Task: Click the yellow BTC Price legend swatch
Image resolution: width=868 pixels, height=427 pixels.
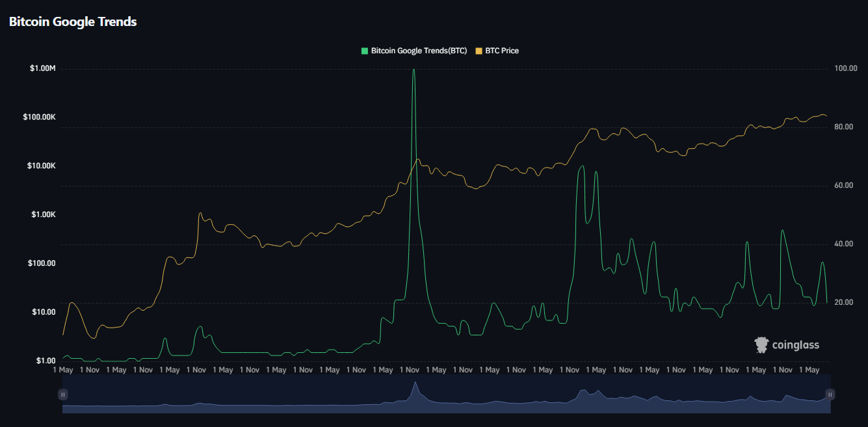Action: pyautogui.click(x=479, y=51)
